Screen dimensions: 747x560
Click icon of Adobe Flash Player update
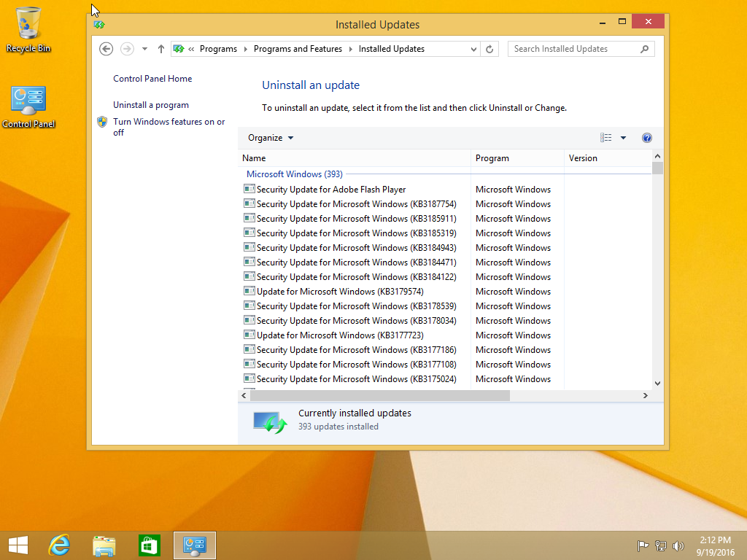(x=249, y=189)
